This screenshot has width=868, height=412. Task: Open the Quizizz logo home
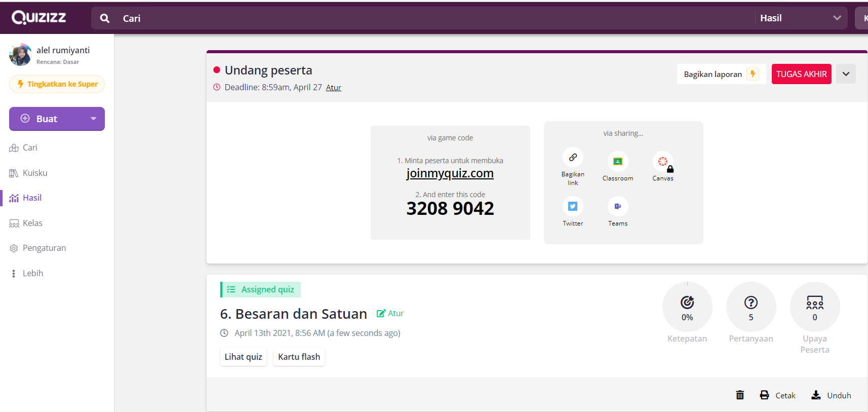39,18
